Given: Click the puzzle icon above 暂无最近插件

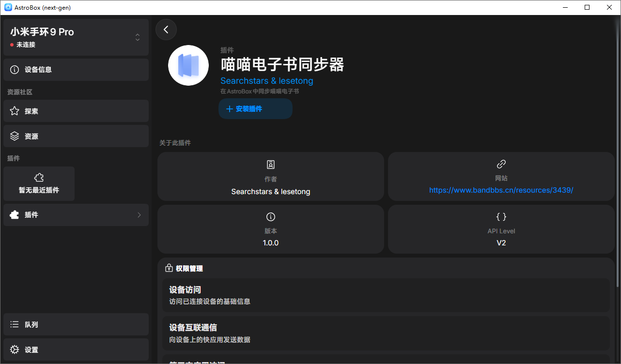Looking at the screenshot, I should click(x=39, y=178).
